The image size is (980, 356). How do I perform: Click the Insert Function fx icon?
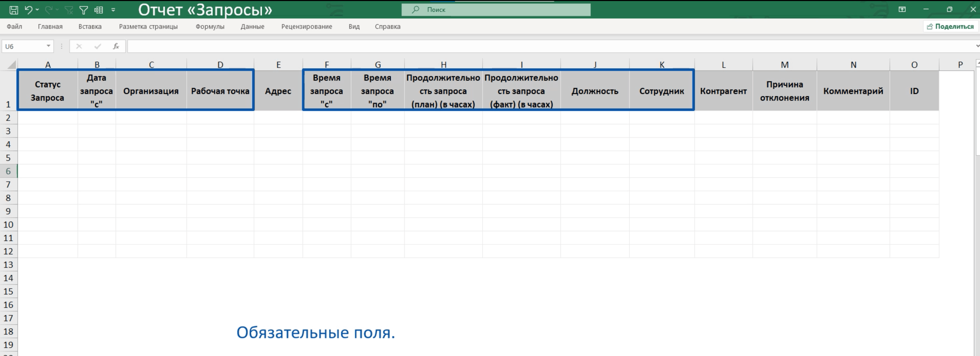tap(116, 47)
